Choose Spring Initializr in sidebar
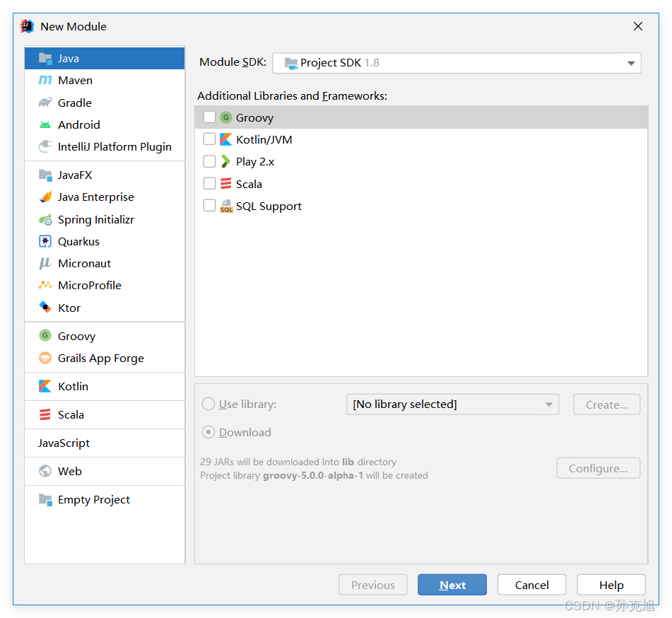 point(105,220)
